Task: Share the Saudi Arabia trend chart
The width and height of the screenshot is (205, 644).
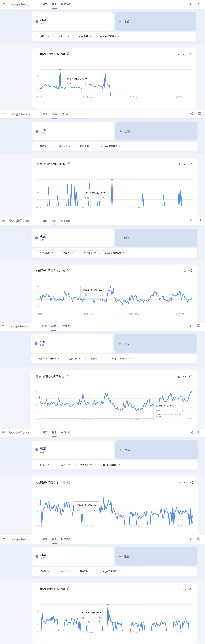Action: tap(191, 271)
